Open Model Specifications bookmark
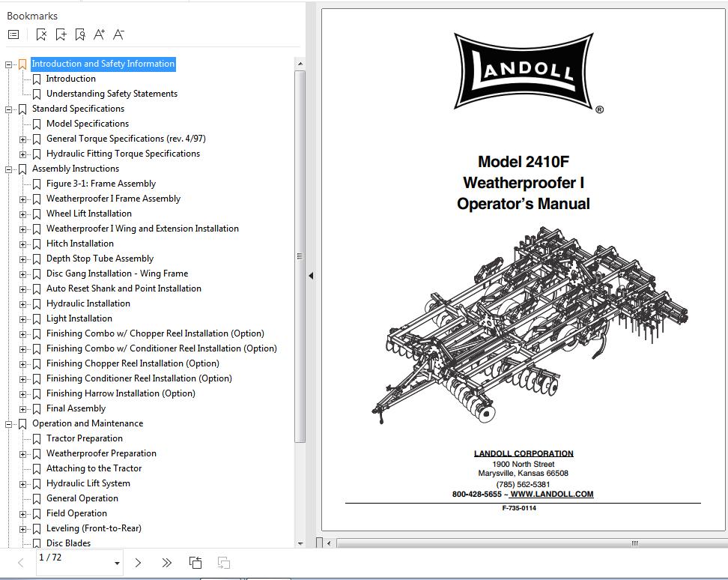This screenshot has height=580, width=728. 88,124
